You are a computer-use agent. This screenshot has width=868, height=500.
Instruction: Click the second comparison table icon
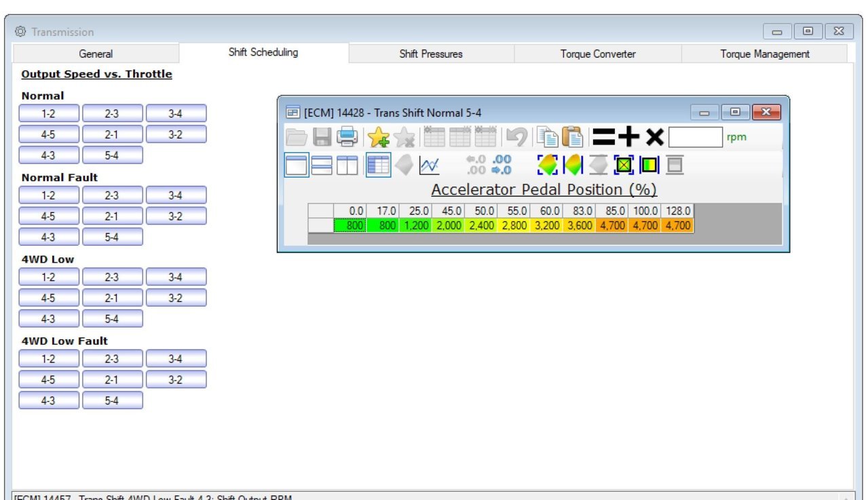click(460, 138)
